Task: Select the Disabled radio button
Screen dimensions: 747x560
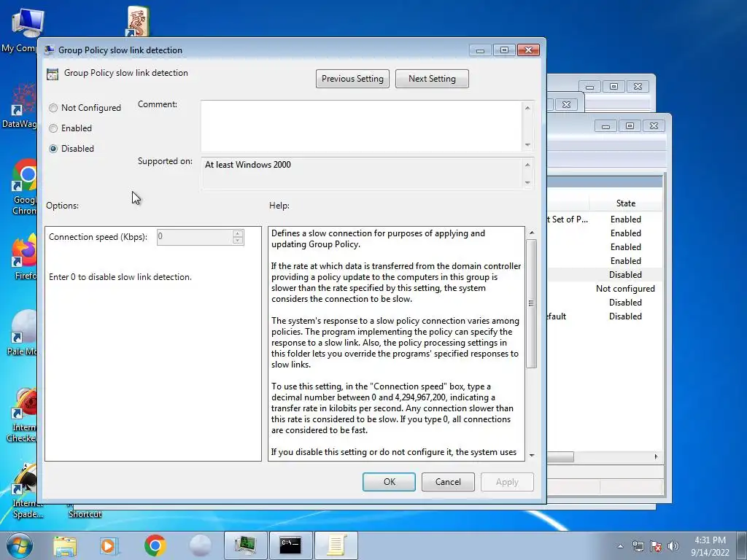Action: (x=71, y=149)
